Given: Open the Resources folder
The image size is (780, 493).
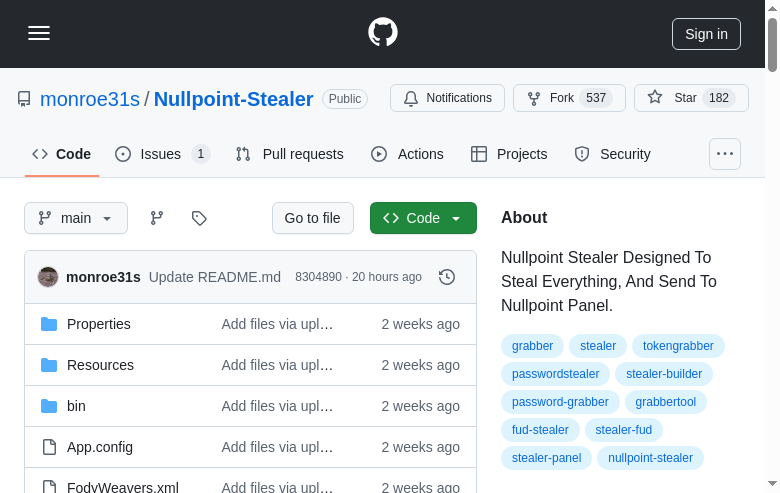Looking at the screenshot, I should [x=100, y=365].
